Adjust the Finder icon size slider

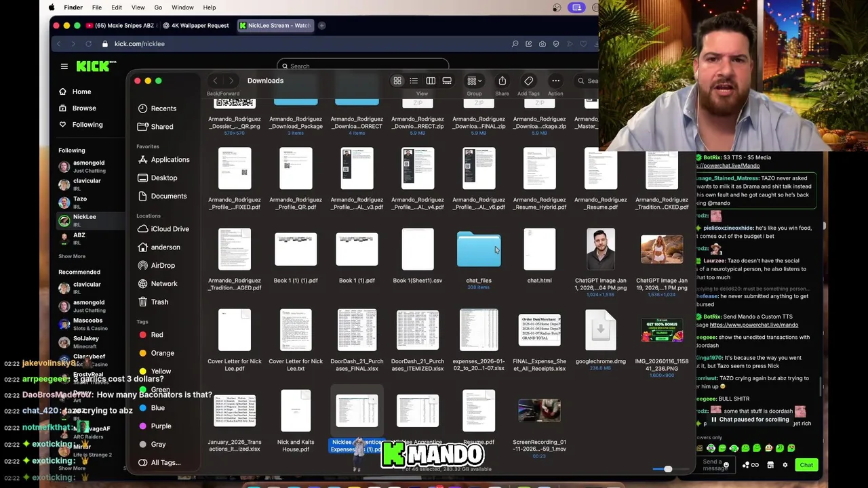(x=668, y=469)
